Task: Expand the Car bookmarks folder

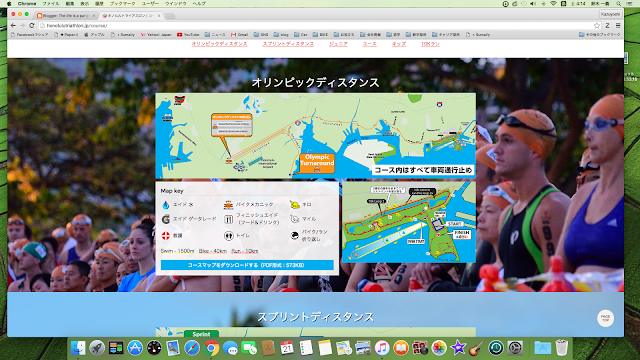Action: click(301, 35)
